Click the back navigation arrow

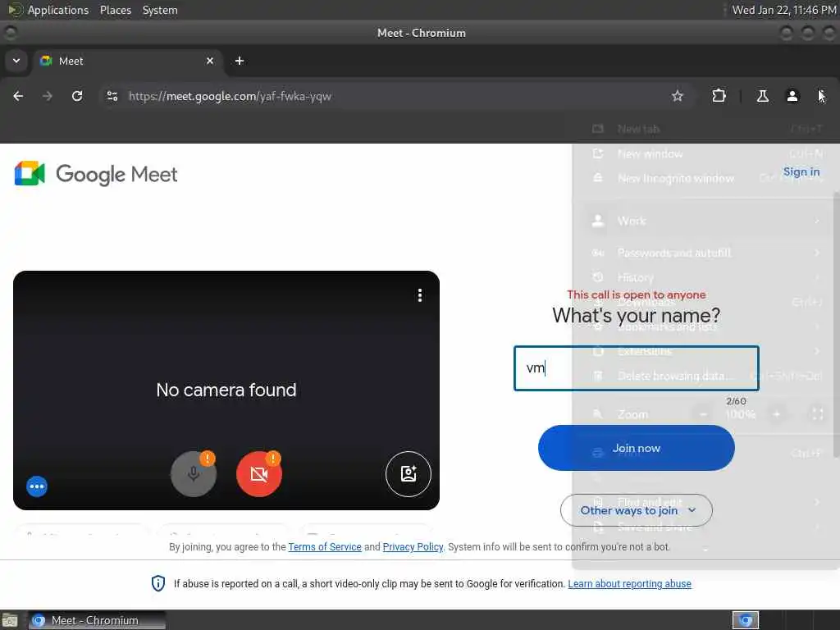[18, 96]
